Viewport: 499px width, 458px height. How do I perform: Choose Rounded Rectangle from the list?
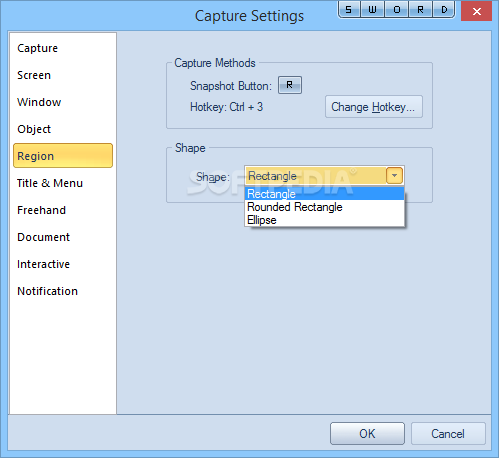(324, 207)
